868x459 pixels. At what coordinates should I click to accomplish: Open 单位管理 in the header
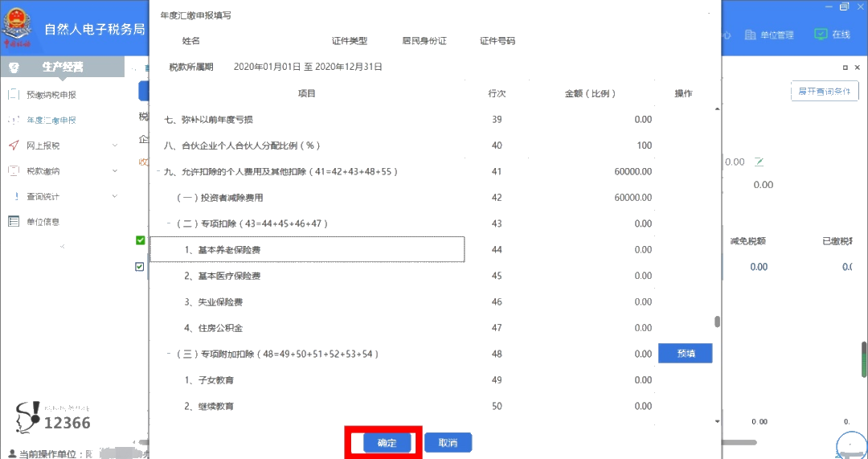(776, 35)
